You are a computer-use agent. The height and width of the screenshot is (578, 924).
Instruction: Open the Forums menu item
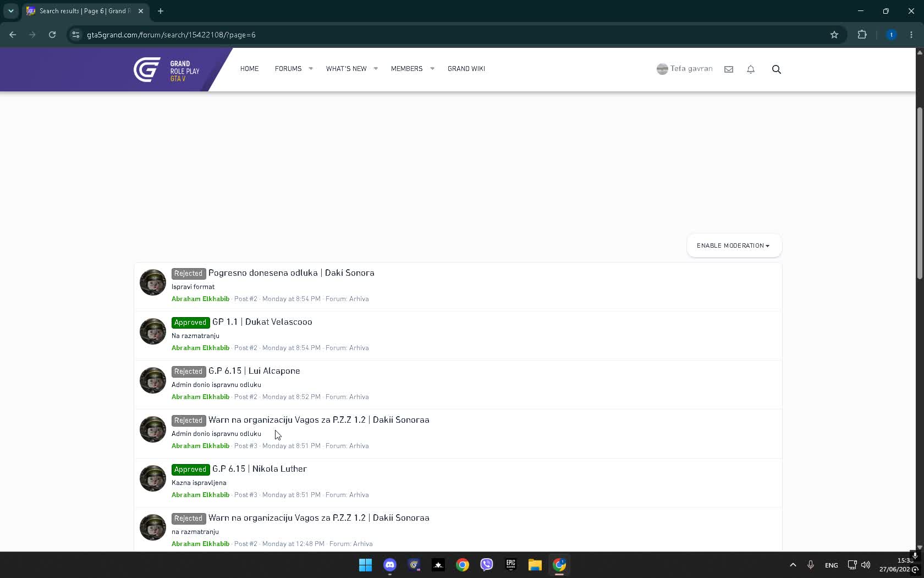(288, 69)
